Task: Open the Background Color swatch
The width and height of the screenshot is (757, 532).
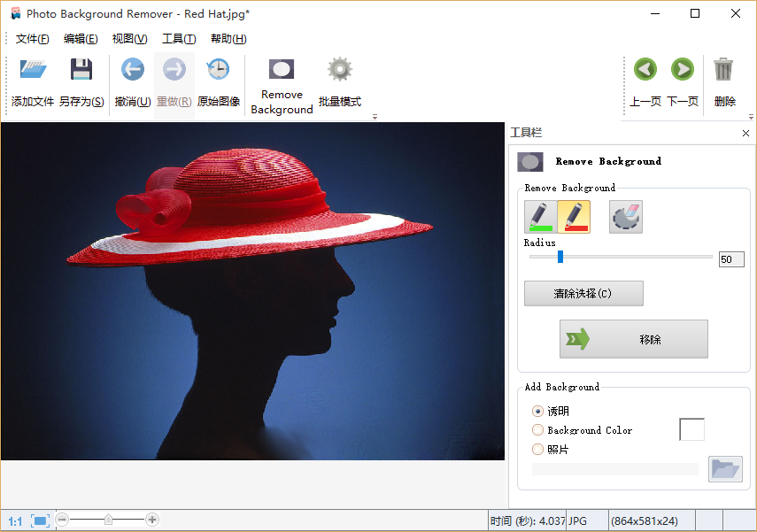Action: (691, 428)
